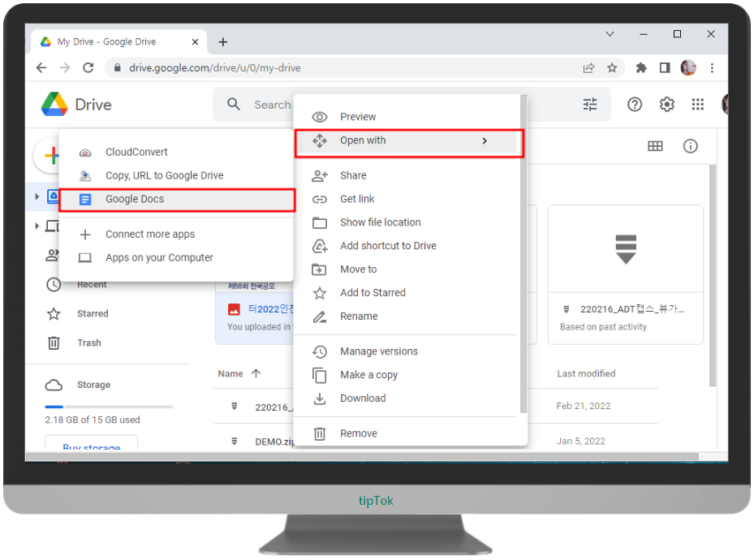Click the Name column header
This screenshot has height=560, width=754.
pyautogui.click(x=231, y=374)
